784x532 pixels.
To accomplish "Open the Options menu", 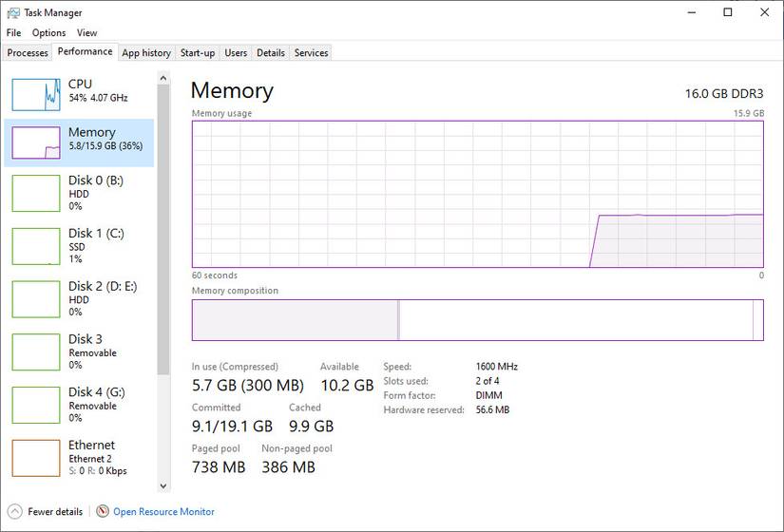I will click(48, 33).
